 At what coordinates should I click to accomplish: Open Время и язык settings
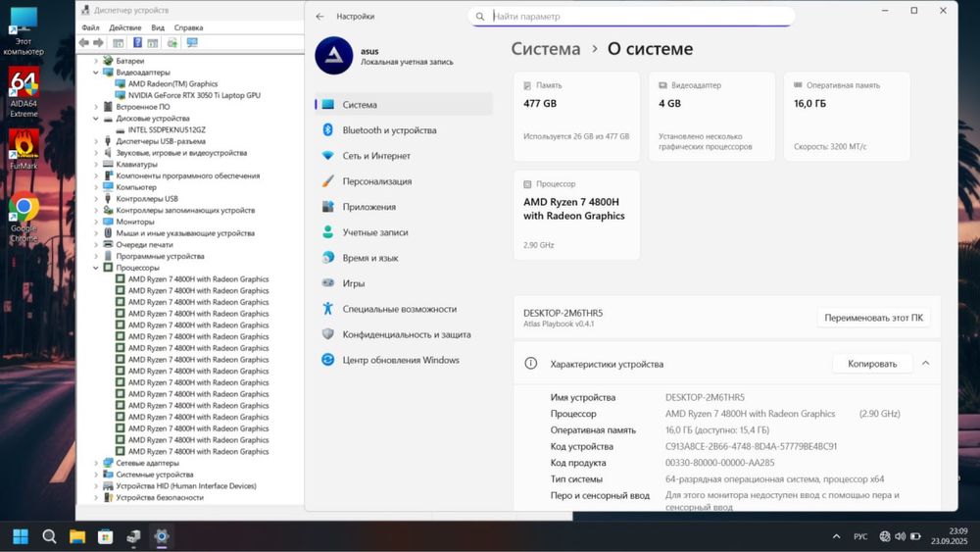tap(404, 258)
